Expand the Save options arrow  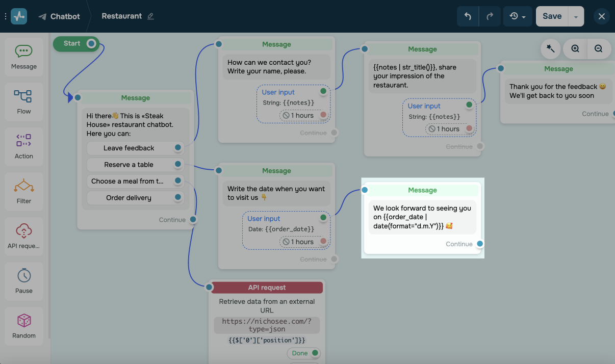click(x=576, y=16)
